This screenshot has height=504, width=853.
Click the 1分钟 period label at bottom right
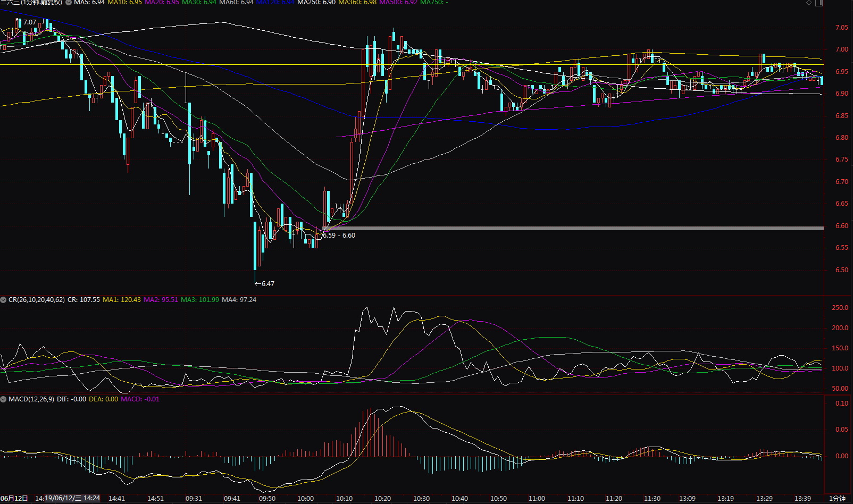coord(837,499)
